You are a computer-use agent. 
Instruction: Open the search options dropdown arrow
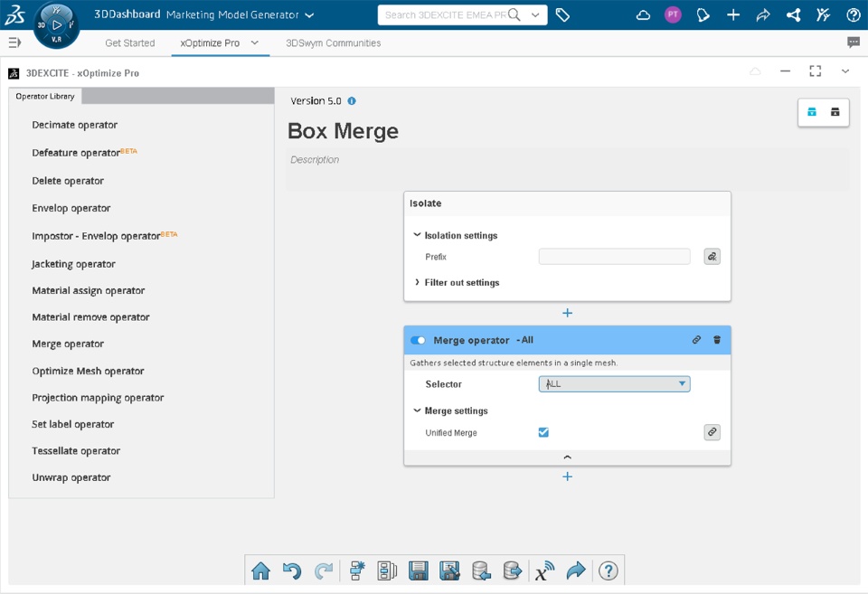(x=535, y=15)
